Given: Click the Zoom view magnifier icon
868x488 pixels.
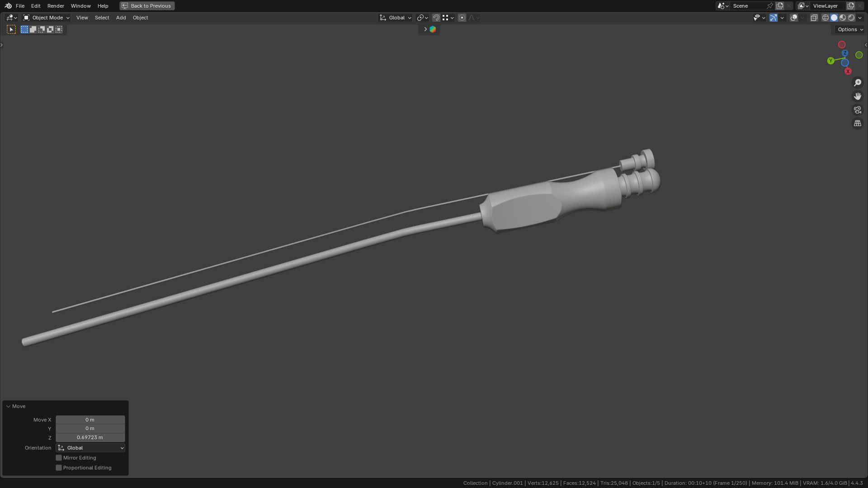Looking at the screenshot, I should (858, 83).
